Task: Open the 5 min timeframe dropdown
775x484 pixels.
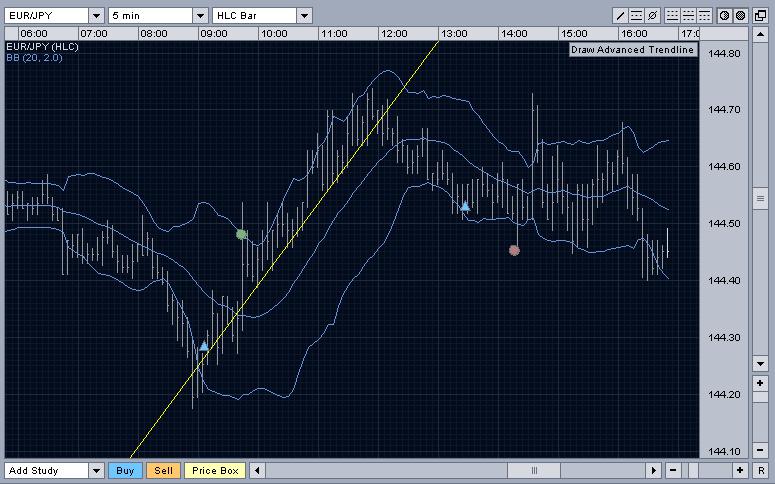Action: (x=200, y=16)
